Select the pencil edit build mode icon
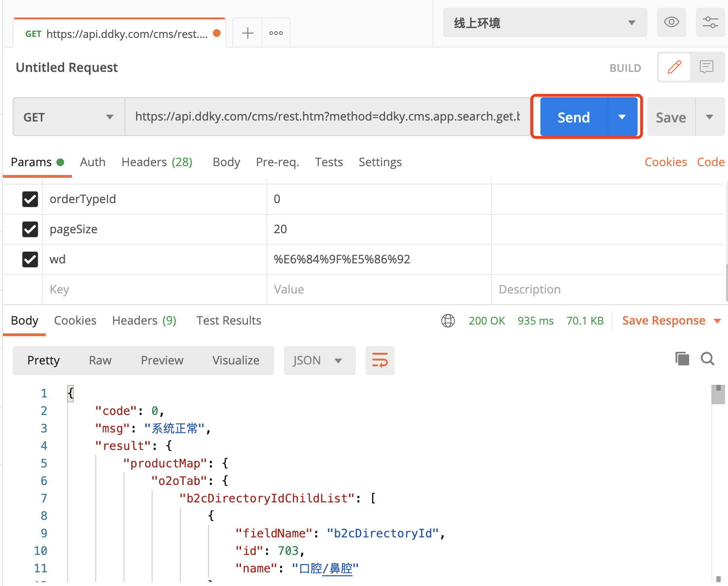Image resolution: width=728 pixels, height=586 pixels. [x=675, y=67]
